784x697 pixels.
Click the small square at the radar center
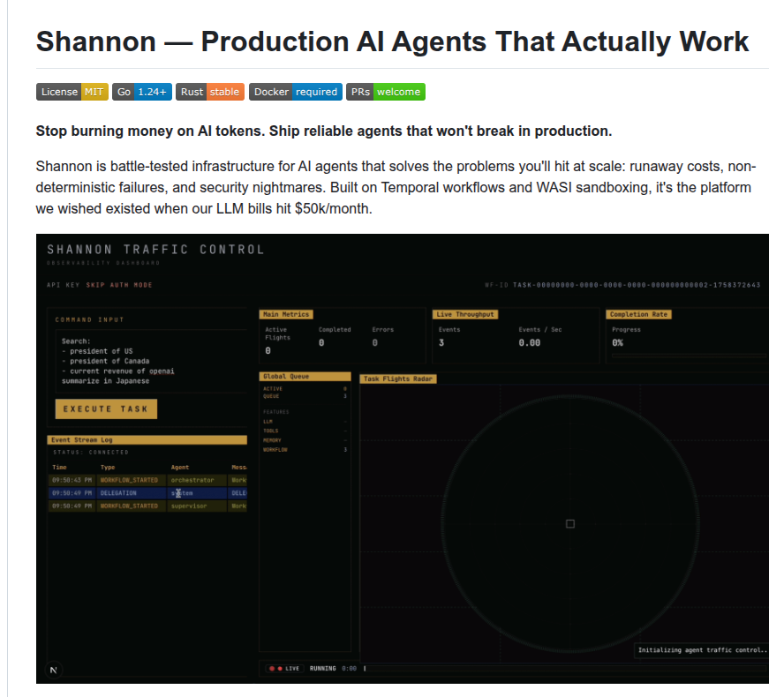coord(570,523)
